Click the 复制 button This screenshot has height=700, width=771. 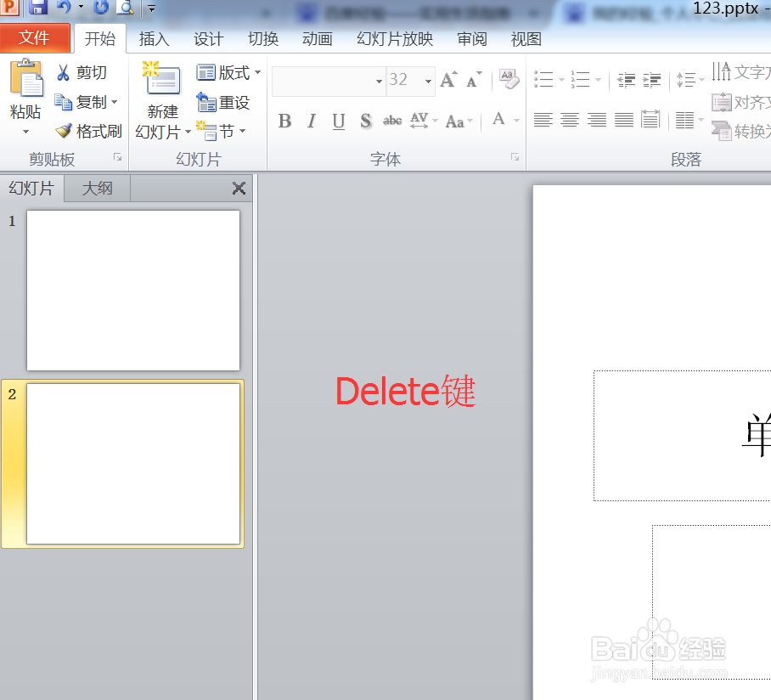click(81, 102)
